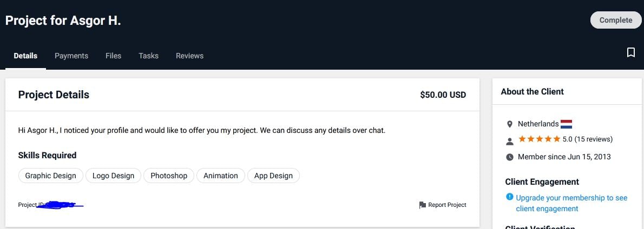Screen dimensions: 644x229
Task: Click the clock icon beside Member since
Action: [510, 157]
